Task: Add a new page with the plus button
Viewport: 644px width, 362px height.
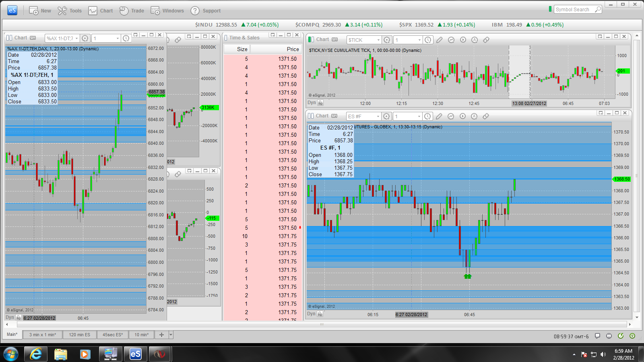Action: coord(161,335)
